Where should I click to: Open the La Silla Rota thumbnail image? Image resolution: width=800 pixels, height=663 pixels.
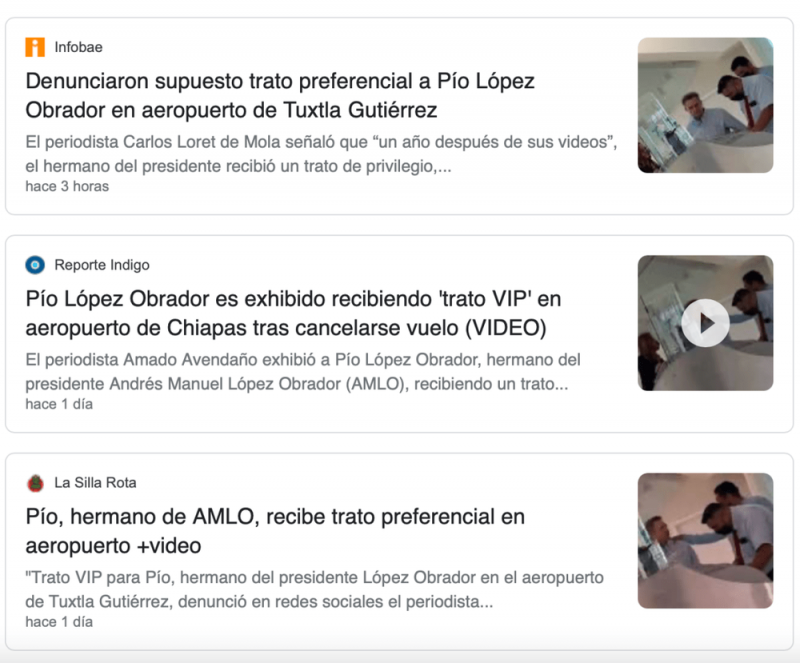[x=706, y=541]
